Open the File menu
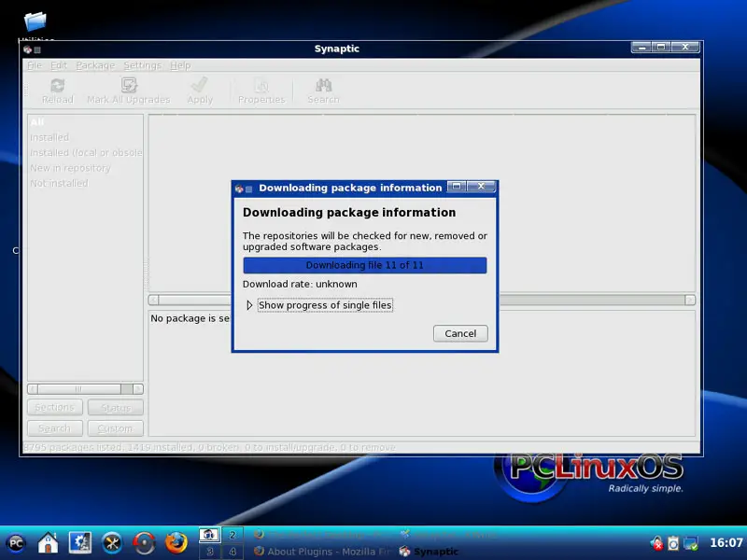 click(x=35, y=65)
